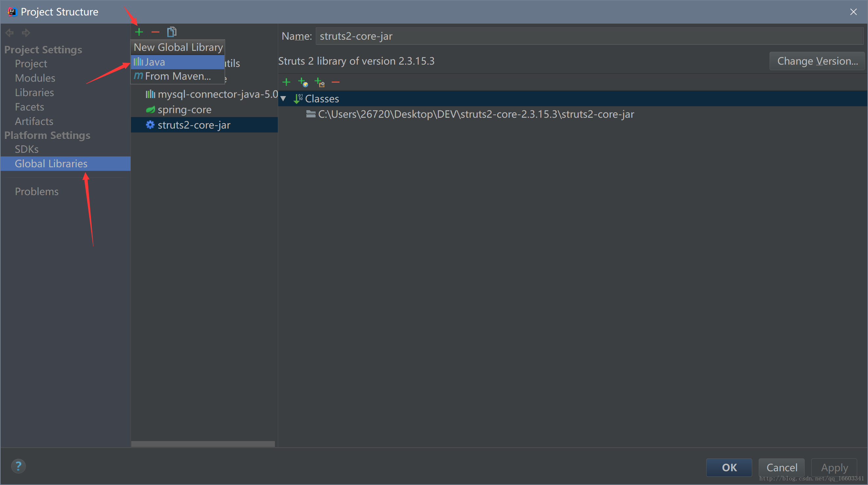Select mysql-connector-java library in list
This screenshot has width=868, height=485.
(x=204, y=94)
